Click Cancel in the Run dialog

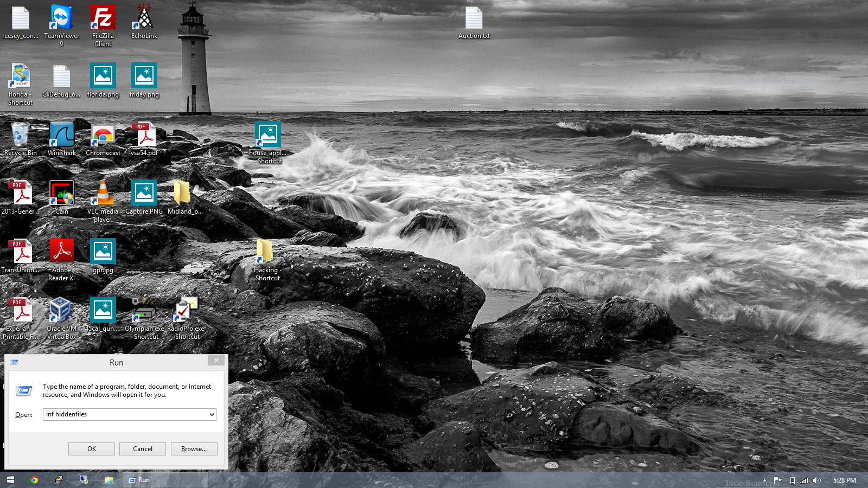click(143, 449)
